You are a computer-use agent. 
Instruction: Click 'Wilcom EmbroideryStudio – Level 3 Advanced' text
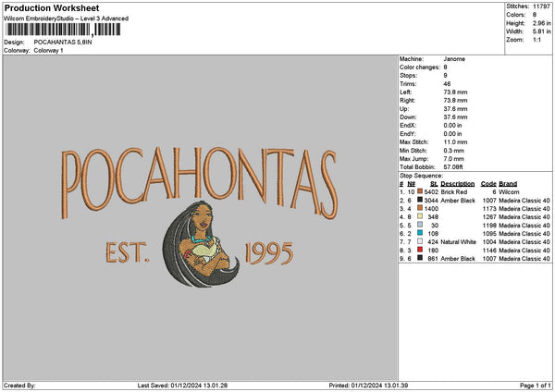click(x=67, y=18)
